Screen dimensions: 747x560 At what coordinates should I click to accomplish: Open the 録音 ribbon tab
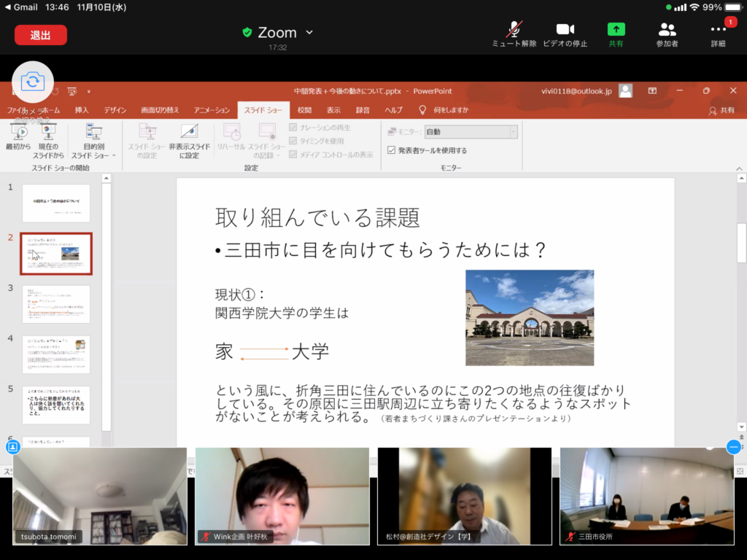pyautogui.click(x=363, y=110)
